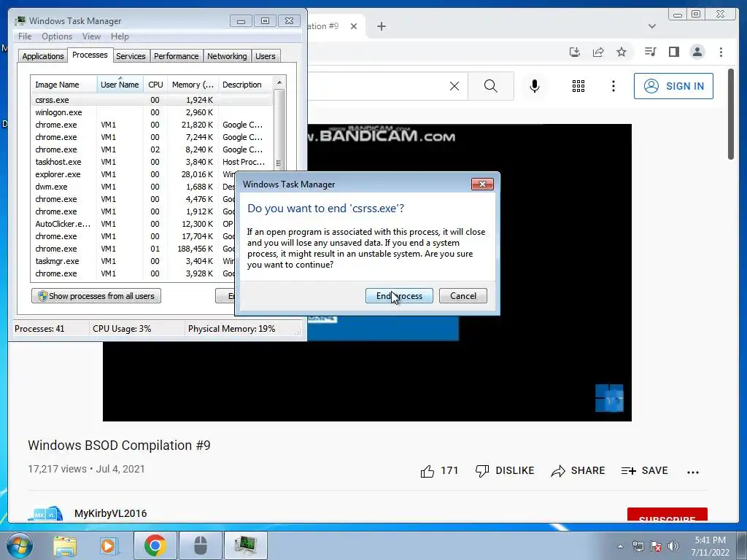Select the AutoClicker process row
747x560 pixels.
pos(133,224)
